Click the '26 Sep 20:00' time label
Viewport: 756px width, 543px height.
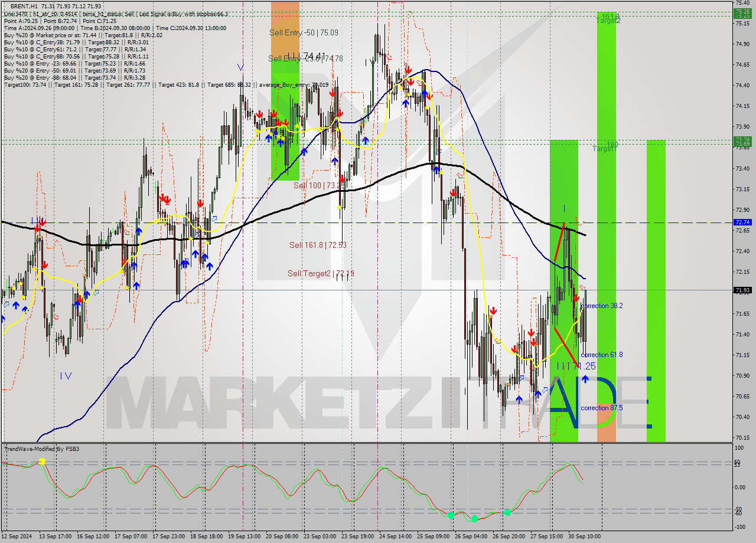[x=509, y=536]
